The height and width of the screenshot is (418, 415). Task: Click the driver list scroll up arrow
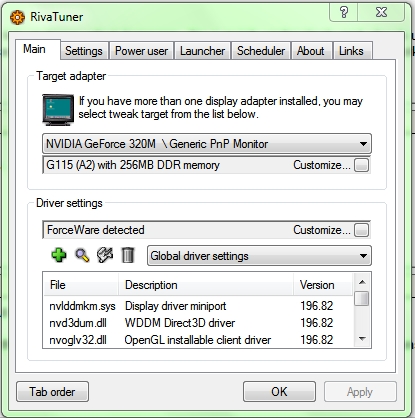tap(362, 283)
